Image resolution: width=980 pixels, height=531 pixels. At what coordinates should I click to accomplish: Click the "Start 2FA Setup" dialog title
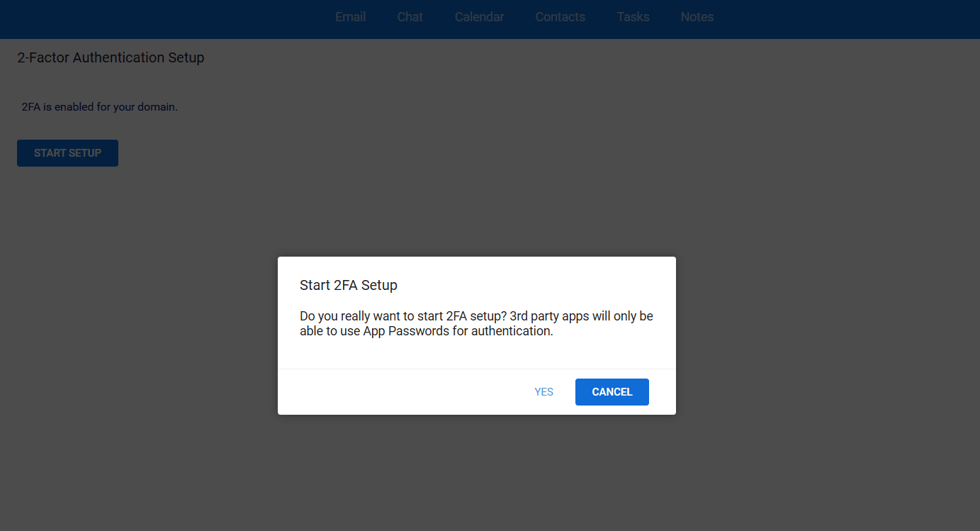(348, 285)
